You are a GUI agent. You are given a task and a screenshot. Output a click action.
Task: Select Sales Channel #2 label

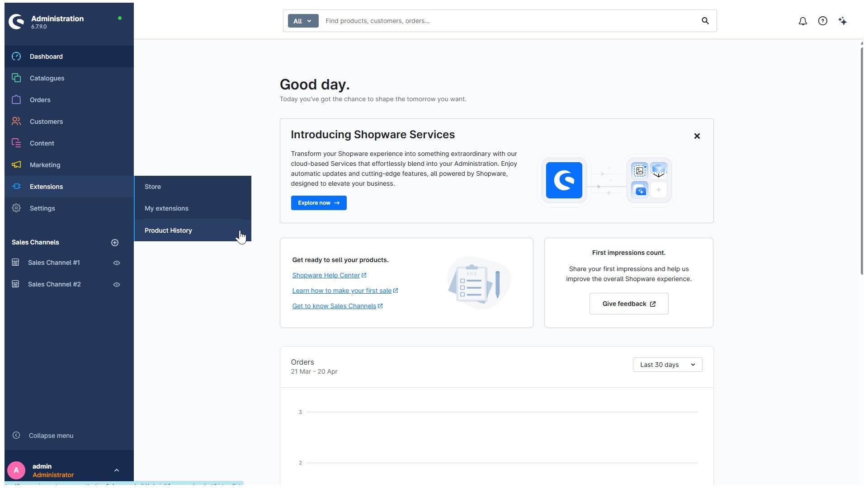54,284
